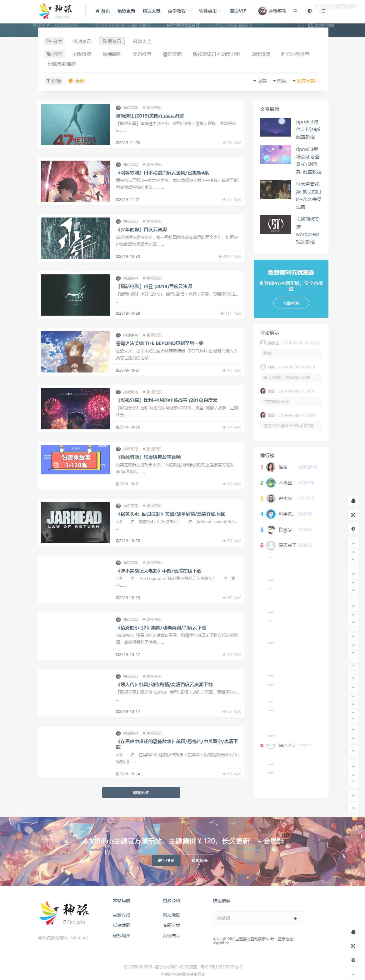Open post 苍穹之法芙娜 THE BEYOND更新至第一集
This screenshot has height=980, width=365.
click(160, 343)
